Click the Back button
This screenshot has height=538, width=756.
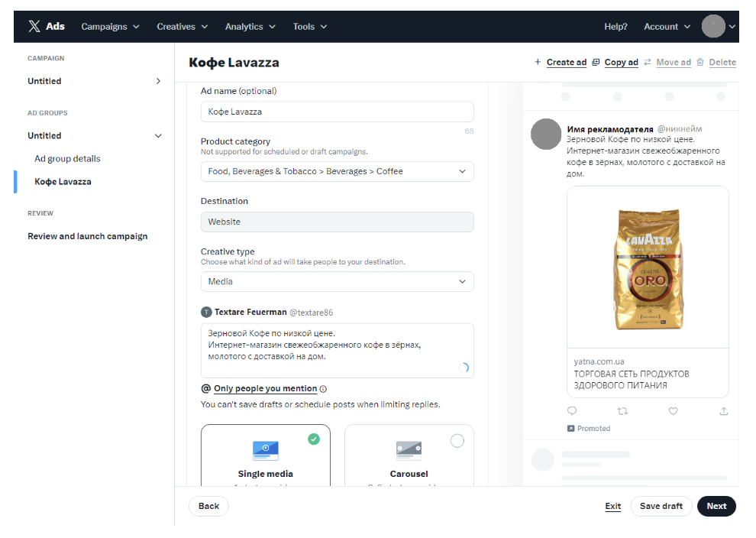click(x=208, y=506)
